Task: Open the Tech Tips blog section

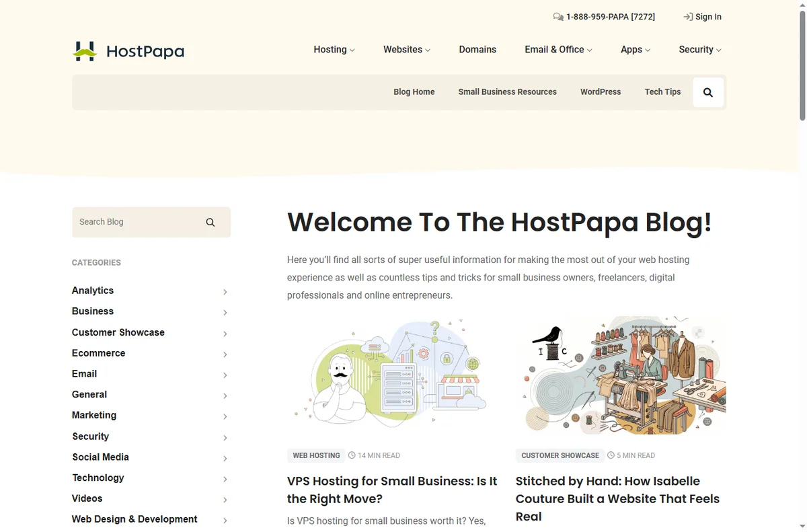Action: click(662, 92)
